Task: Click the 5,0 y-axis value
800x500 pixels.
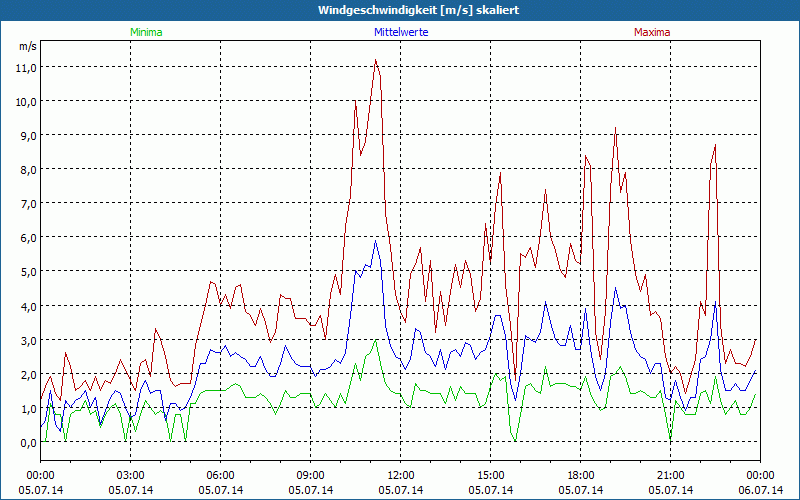Action: pyautogui.click(x=29, y=272)
